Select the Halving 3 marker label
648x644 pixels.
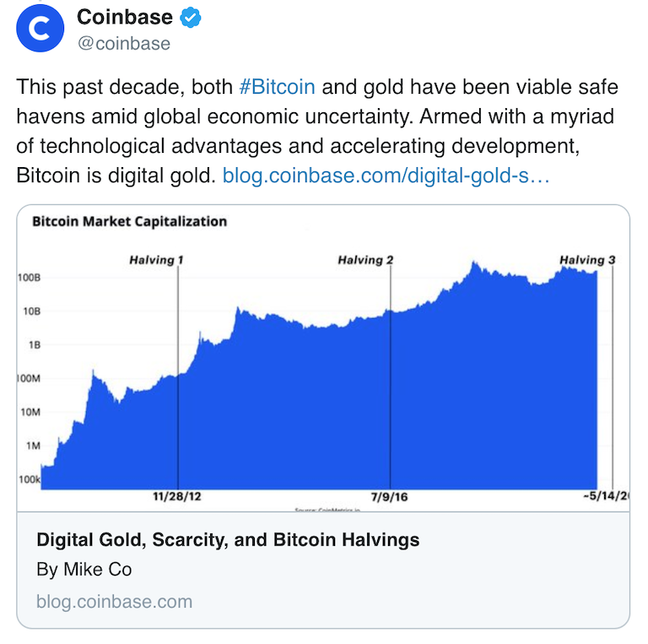pos(587,260)
